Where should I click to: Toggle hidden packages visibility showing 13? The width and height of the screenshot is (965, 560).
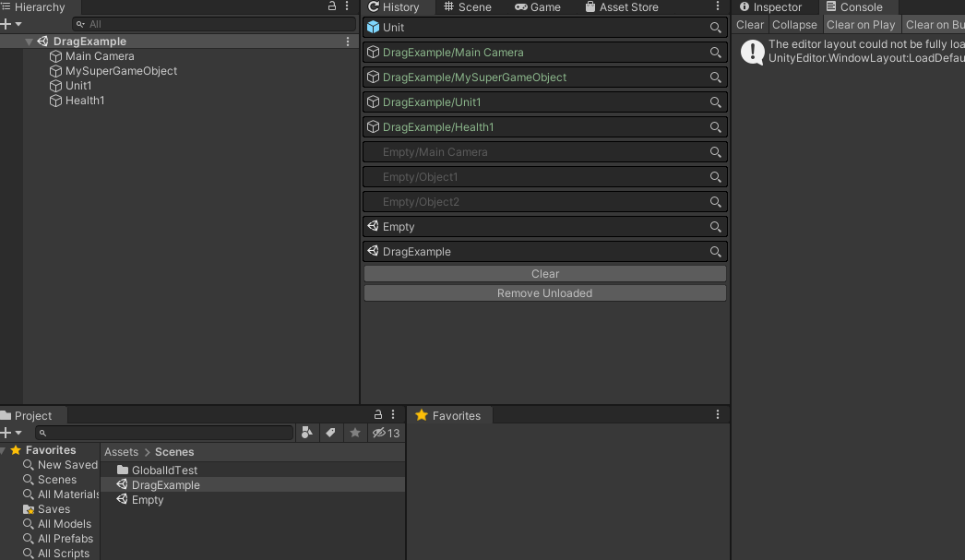pos(386,433)
